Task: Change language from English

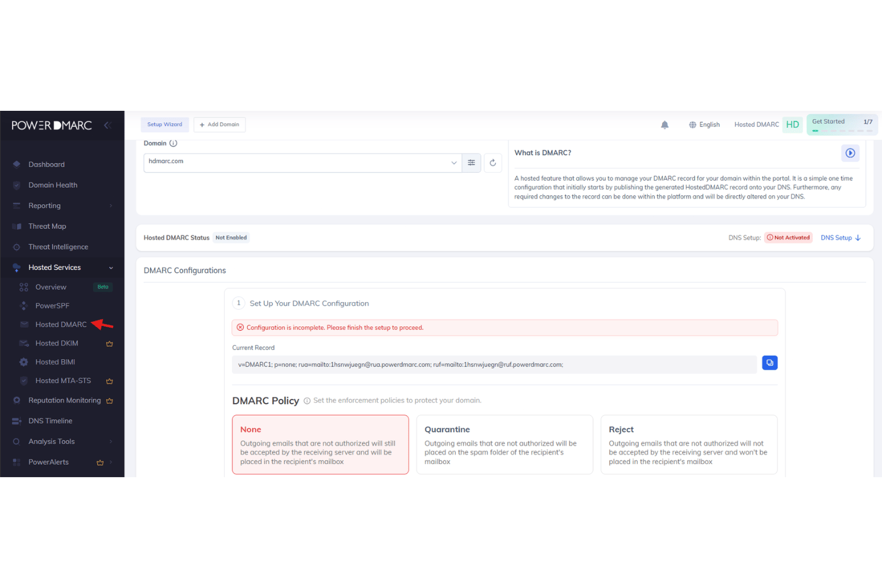Action: [x=704, y=125]
